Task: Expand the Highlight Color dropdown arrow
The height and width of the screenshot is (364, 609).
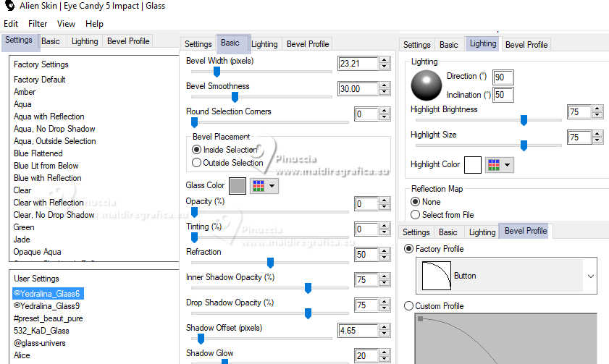Action: [x=507, y=165]
